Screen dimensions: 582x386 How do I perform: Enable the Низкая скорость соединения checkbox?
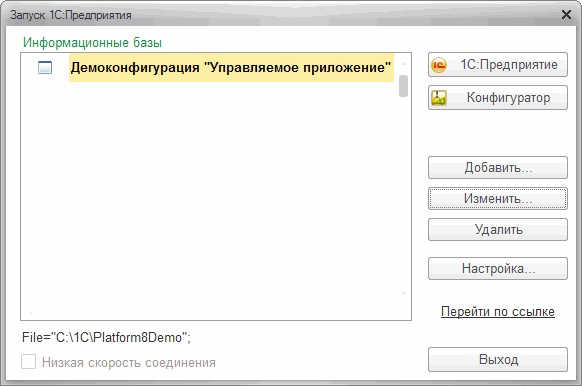point(29,362)
